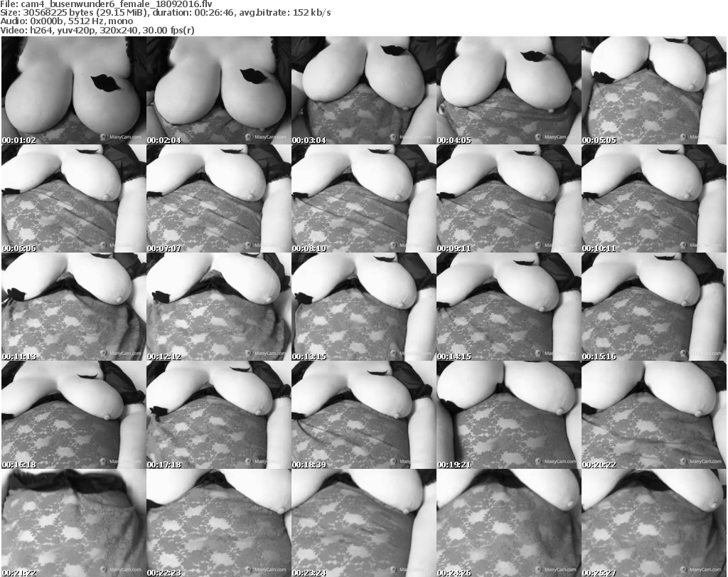Pick the frame marked 00:03:04
The image size is (728, 577).
click(x=363, y=90)
